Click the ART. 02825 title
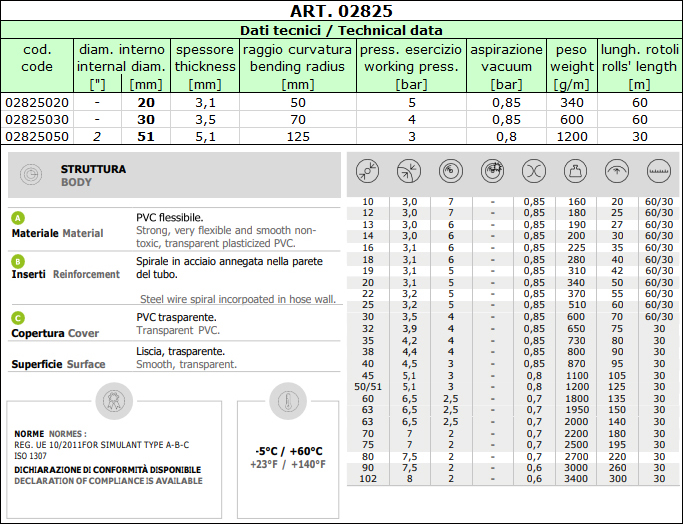683x524 pixels. (341, 11)
